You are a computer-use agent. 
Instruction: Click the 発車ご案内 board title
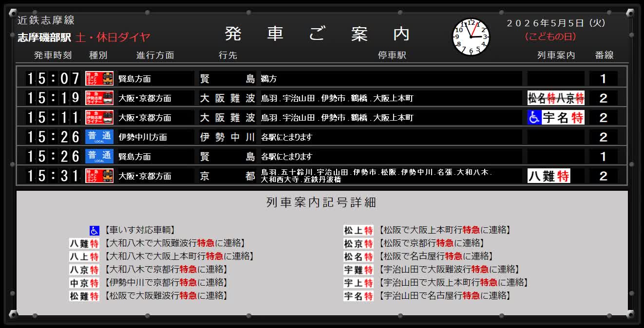click(318, 34)
